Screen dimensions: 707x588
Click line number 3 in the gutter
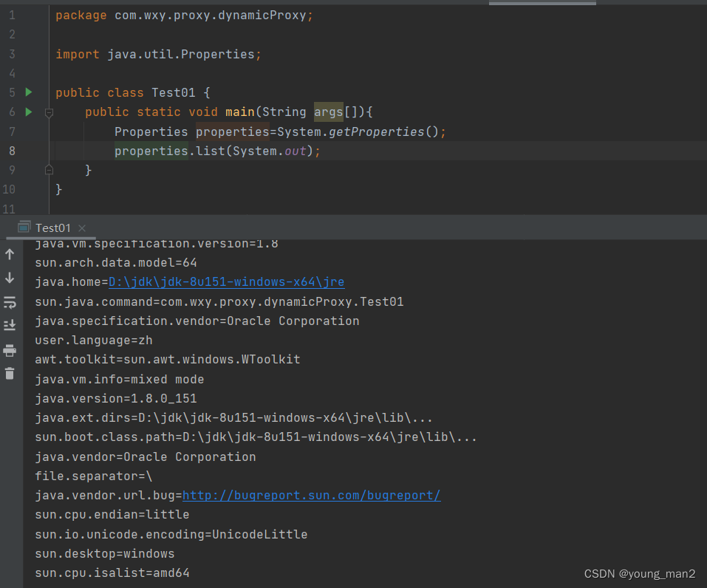[12, 54]
